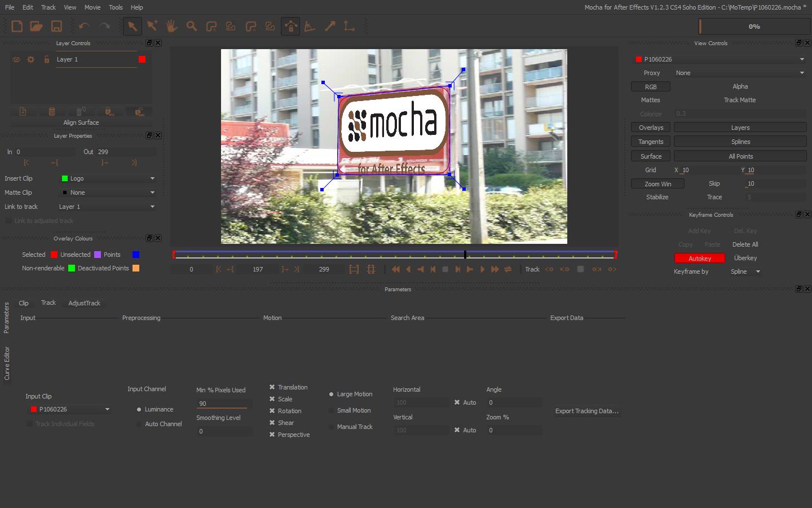Click the Layer 1 red colour swatch
The width and height of the screenshot is (812, 508).
coord(142,59)
